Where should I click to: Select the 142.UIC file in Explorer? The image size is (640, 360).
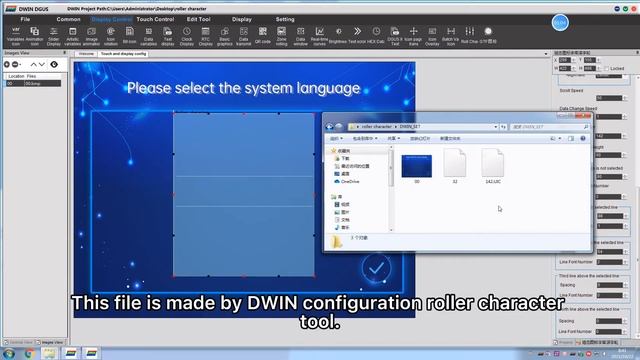(493, 166)
